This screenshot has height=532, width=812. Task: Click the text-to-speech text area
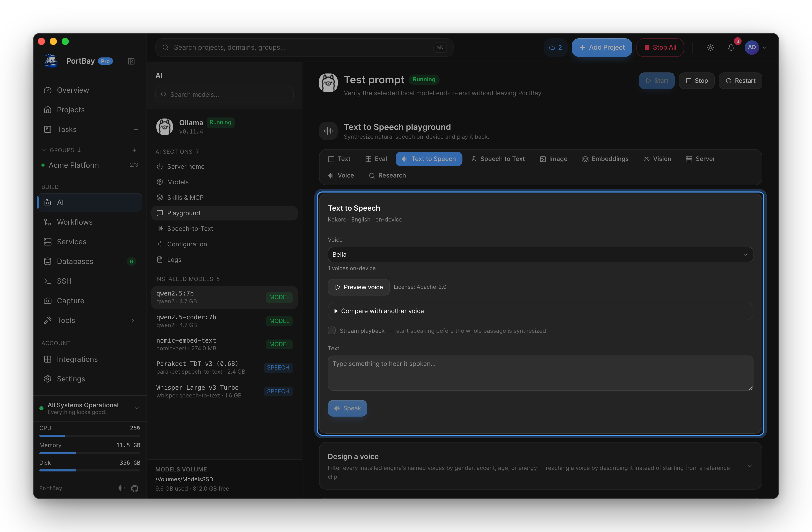point(540,373)
